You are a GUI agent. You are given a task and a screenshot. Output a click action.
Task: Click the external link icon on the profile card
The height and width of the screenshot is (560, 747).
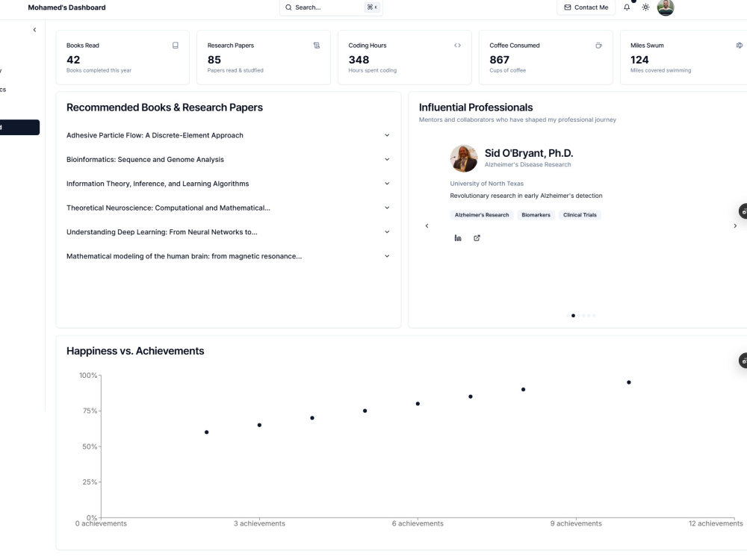pos(477,237)
